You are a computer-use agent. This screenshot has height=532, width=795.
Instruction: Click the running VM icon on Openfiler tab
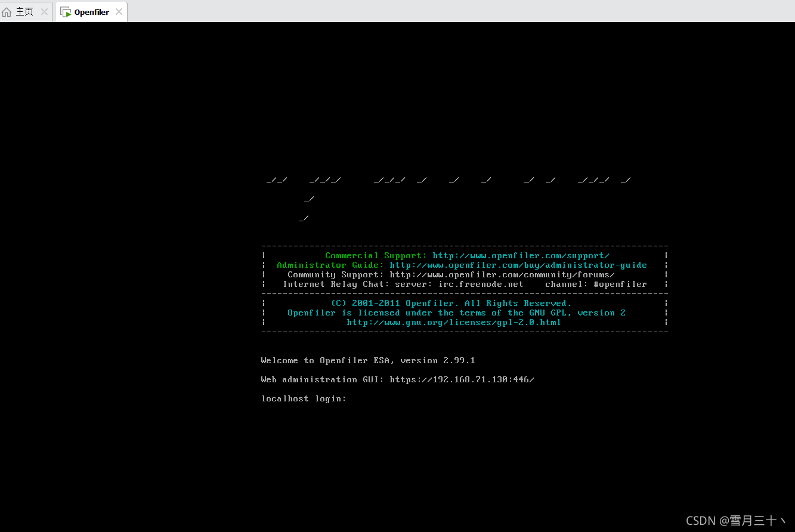coord(66,12)
